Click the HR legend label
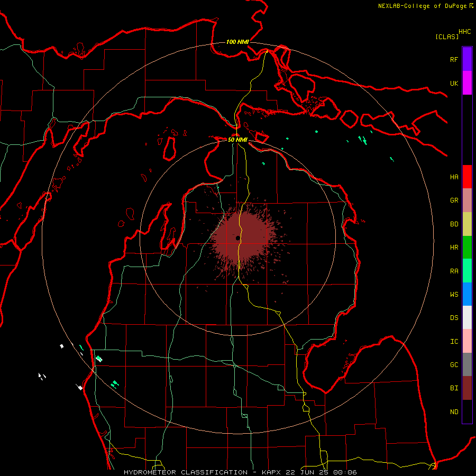The image size is (476, 476). [454, 248]
